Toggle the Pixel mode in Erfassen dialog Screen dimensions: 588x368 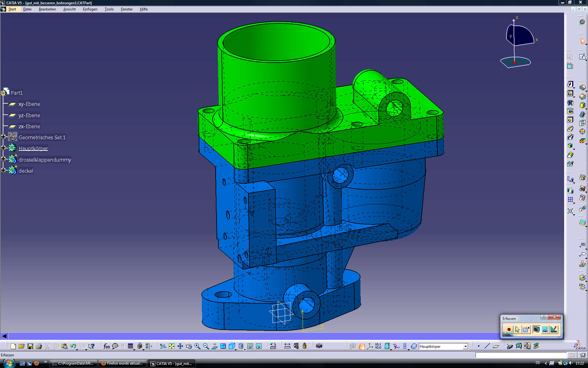click(545, 330)
